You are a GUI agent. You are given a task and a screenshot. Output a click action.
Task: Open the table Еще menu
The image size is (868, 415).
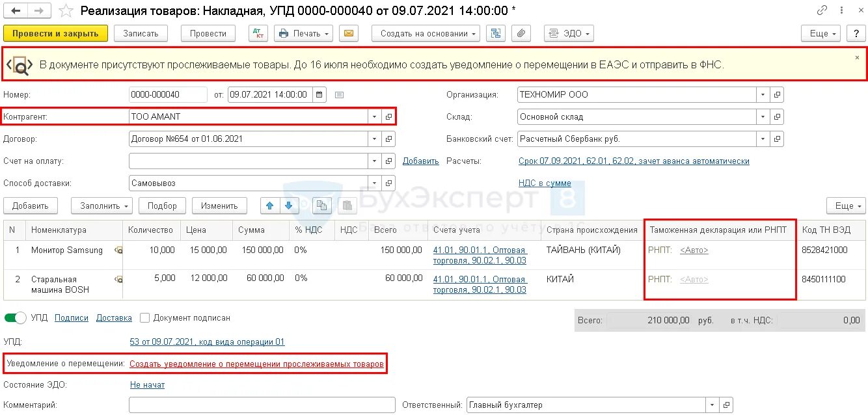point(847,206)
